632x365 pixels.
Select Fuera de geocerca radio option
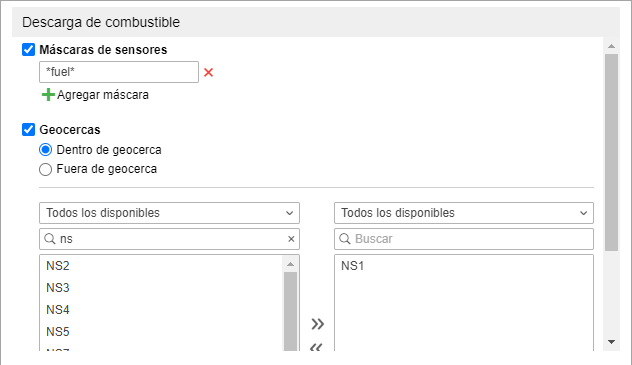click(x=46, y=169)
